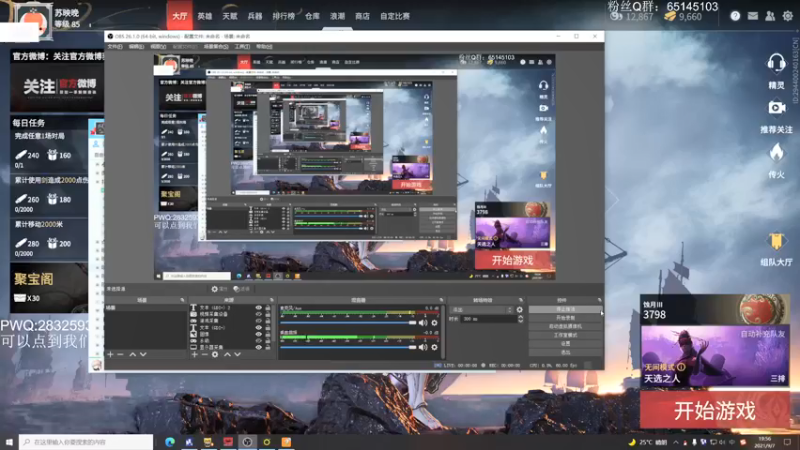Open the second audio track's settings gear
Viewport: 800px width, 450px height.
[434, 347]
